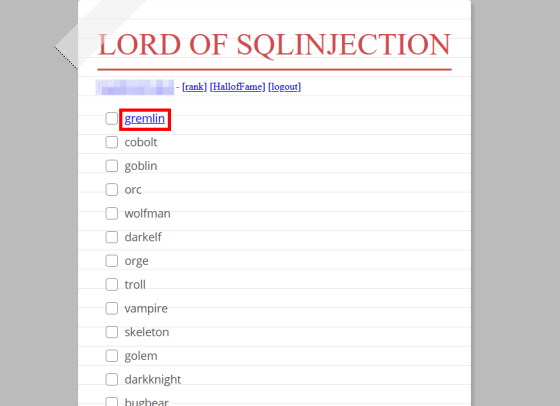Check the orge checkbox

[x=112, y=261]
